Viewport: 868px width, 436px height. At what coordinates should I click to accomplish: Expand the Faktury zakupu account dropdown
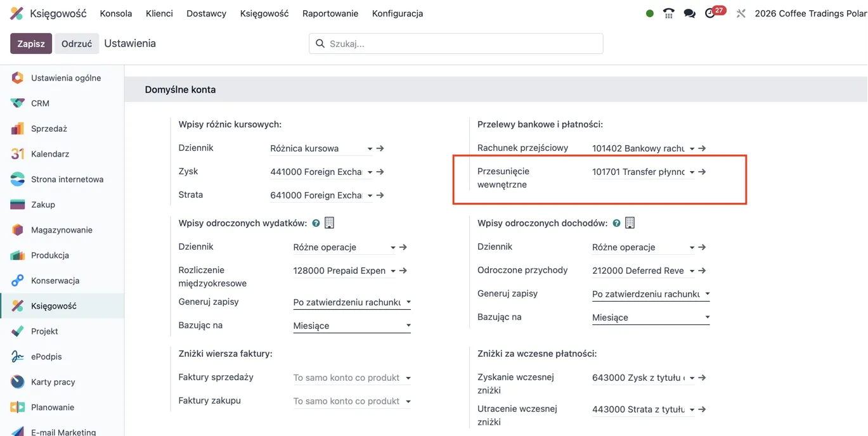point(408,401)
